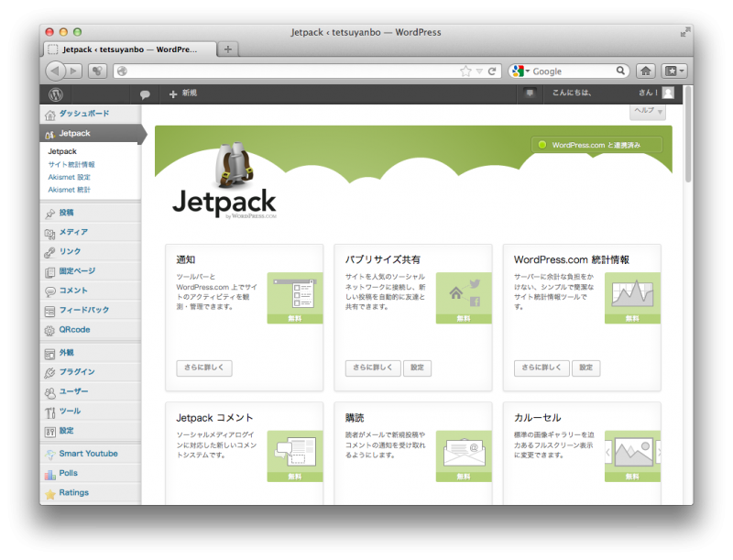
Task: Go forward using the browser forward button
Action: click(73, 71)
